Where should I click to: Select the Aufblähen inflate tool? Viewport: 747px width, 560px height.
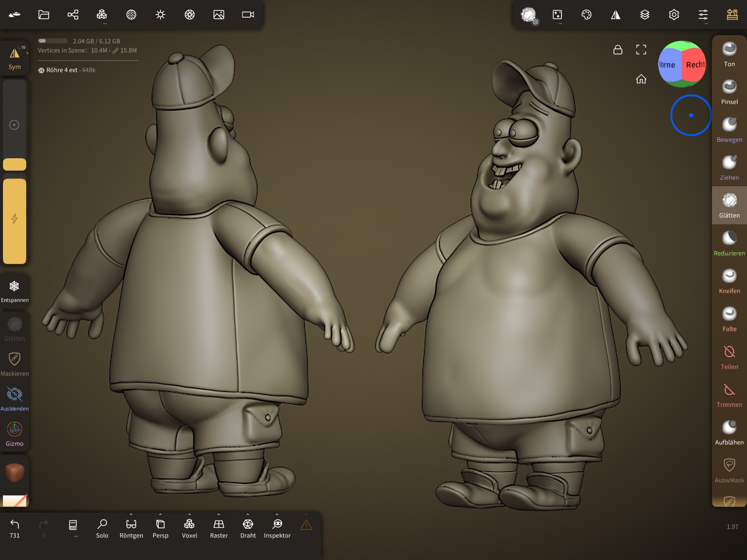pyautogui.click(x=729, y=433)
